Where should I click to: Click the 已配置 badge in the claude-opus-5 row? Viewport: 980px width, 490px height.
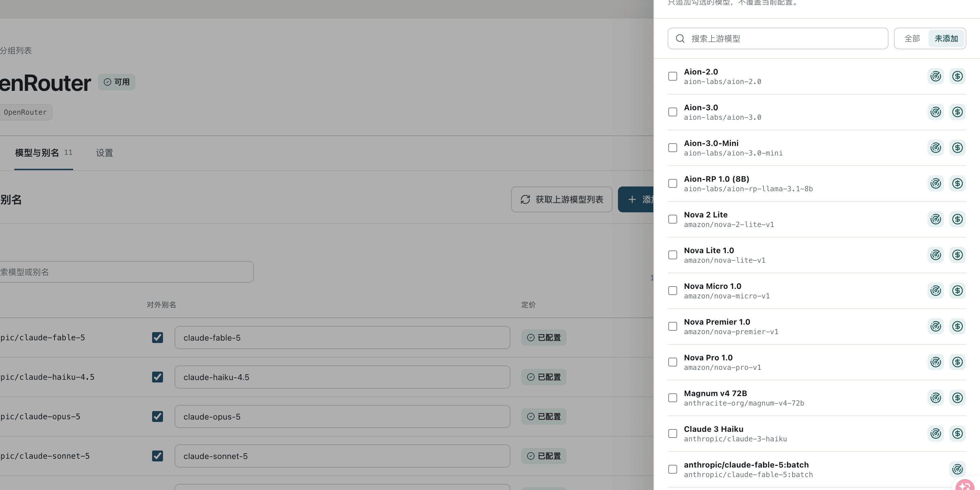tap(544, 416)
